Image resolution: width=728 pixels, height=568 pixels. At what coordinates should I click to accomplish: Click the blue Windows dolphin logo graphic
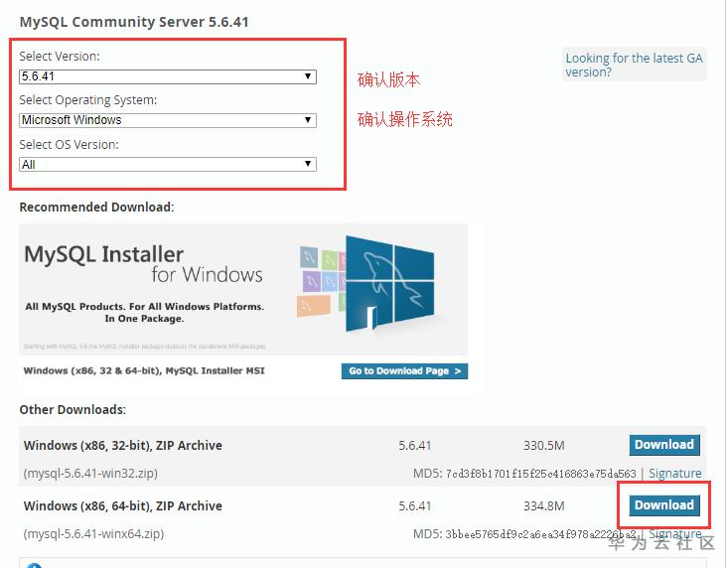(x=390, y=284)
